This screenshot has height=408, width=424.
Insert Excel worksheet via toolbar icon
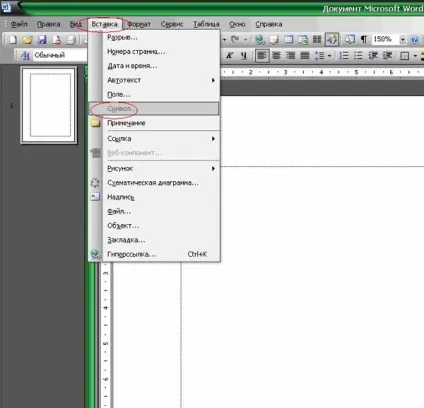pyautogui.click(x=303, y=40)
